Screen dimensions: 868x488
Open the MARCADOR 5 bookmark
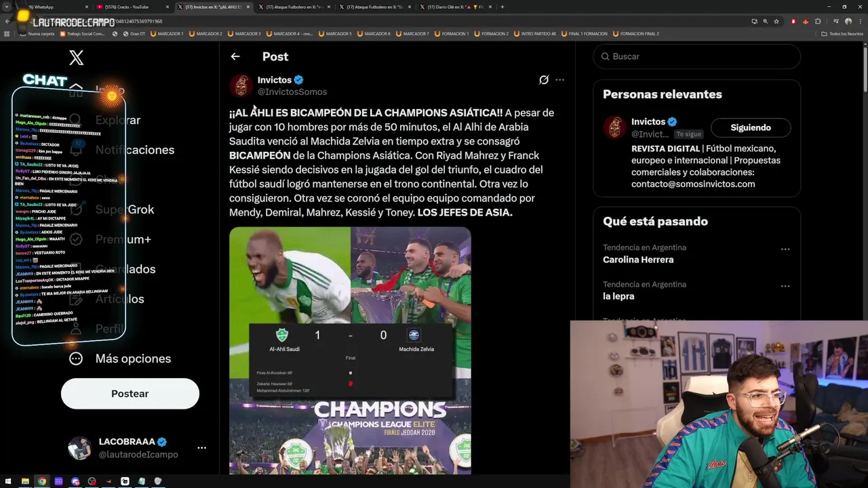[x=335, y=33]
